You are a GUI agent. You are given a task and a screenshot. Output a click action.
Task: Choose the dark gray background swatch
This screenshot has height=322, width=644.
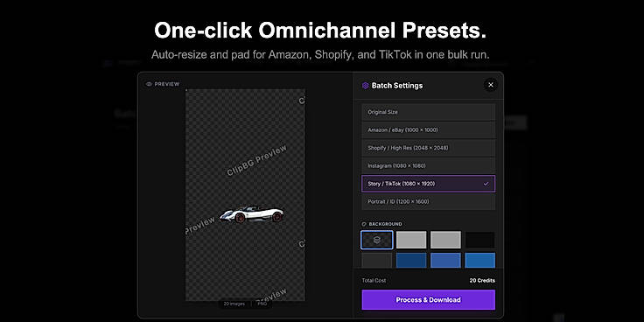[x=377, y=261]
